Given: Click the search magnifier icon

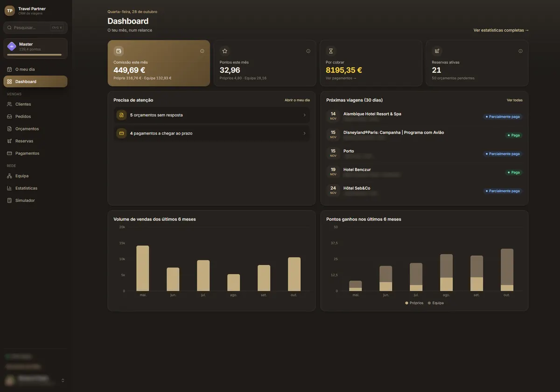Looking at the screenshot, I should pos(10,28).
